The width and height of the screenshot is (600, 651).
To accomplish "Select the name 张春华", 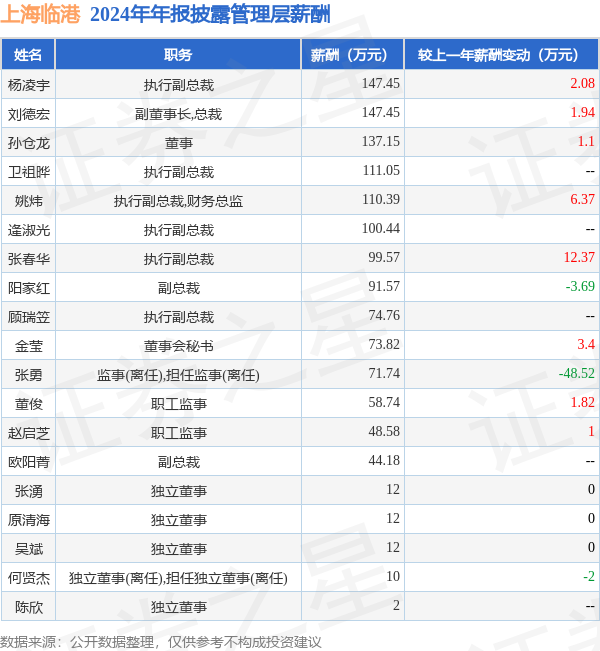I will [29, 259].
